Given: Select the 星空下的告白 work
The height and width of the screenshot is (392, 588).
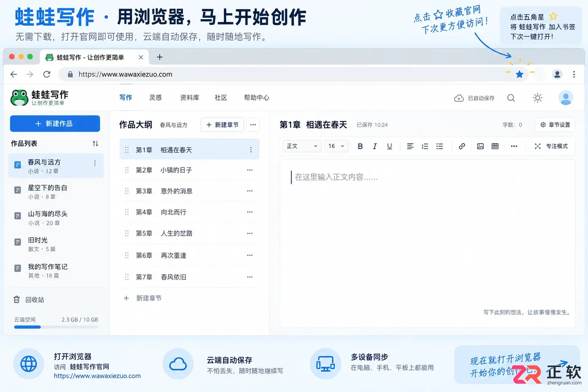Looking at the screenshot, I should 56,192.
